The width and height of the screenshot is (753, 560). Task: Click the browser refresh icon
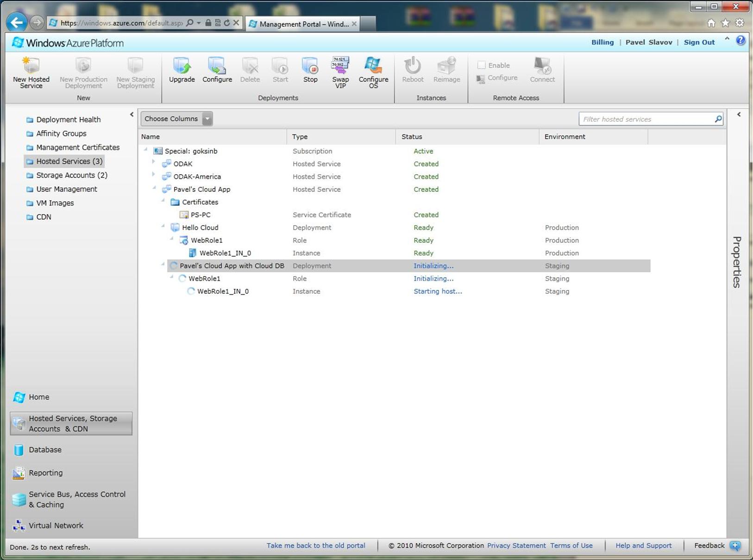226,22
